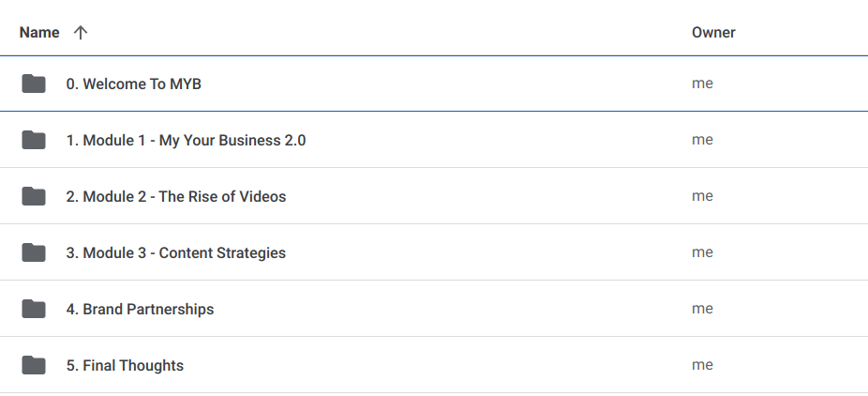
Task: Click owner 'me' in Module 2 row
Action: pyautogui.click(x=702, y=196)
